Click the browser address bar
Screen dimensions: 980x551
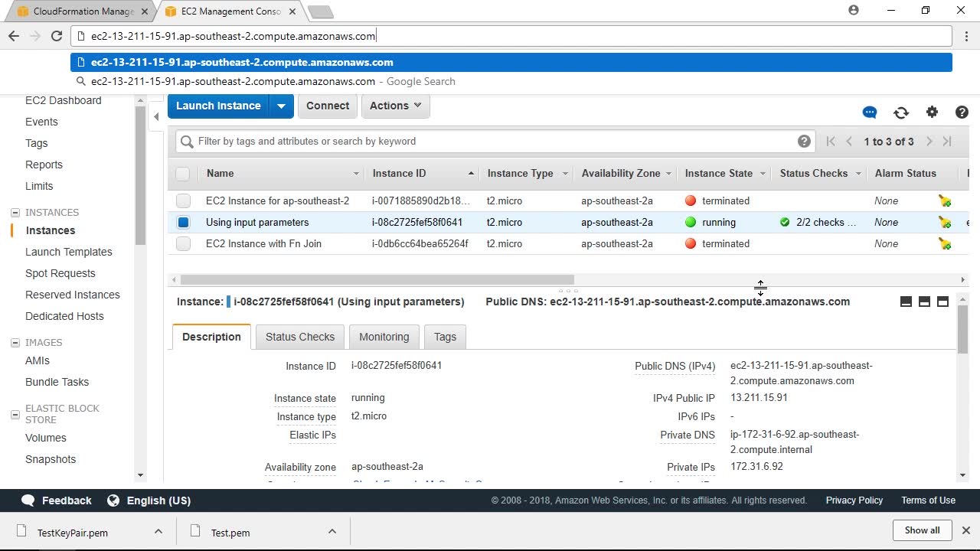[x=511, y=36]
